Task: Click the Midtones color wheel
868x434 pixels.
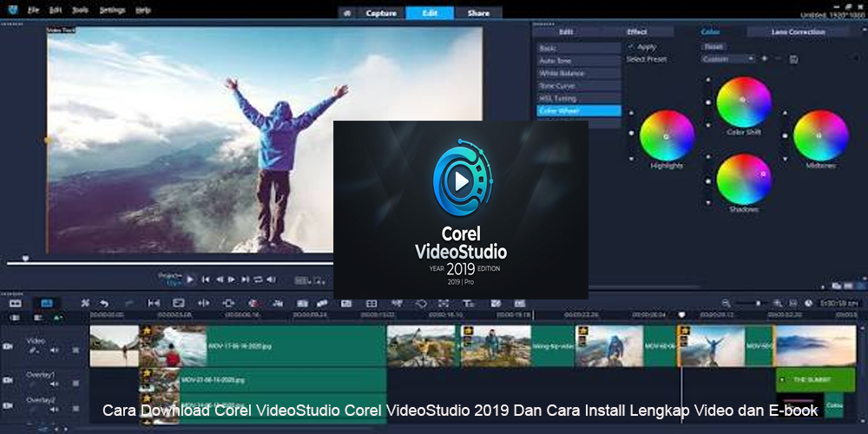Action: (x=821, y=135)
